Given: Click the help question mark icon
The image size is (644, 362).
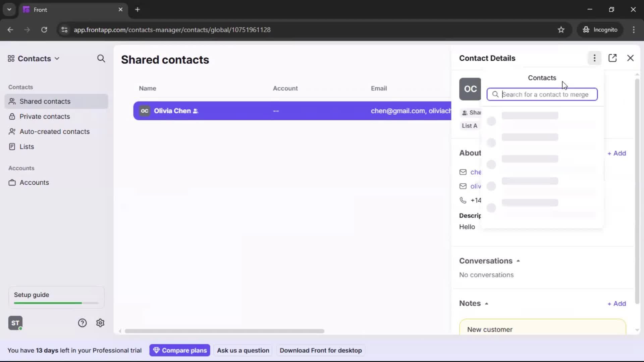Looking at the screenshot, I should tap(83, 323).
